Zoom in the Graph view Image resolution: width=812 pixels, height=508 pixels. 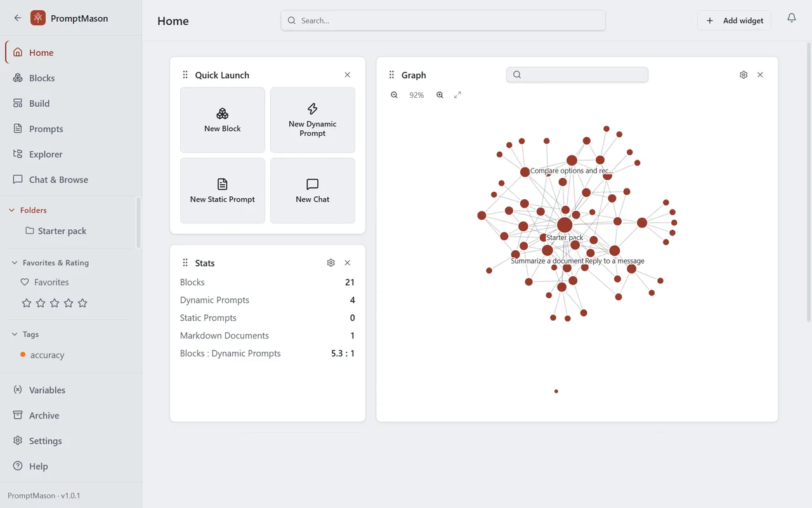pyautogui.click(x=440, y=95)
